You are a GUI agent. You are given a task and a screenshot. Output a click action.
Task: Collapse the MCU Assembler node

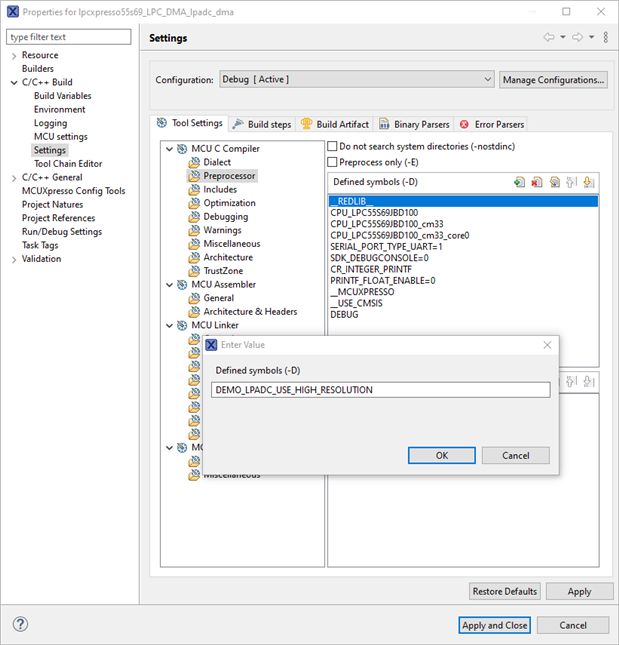pyautogui.click(x=169, y=284)
